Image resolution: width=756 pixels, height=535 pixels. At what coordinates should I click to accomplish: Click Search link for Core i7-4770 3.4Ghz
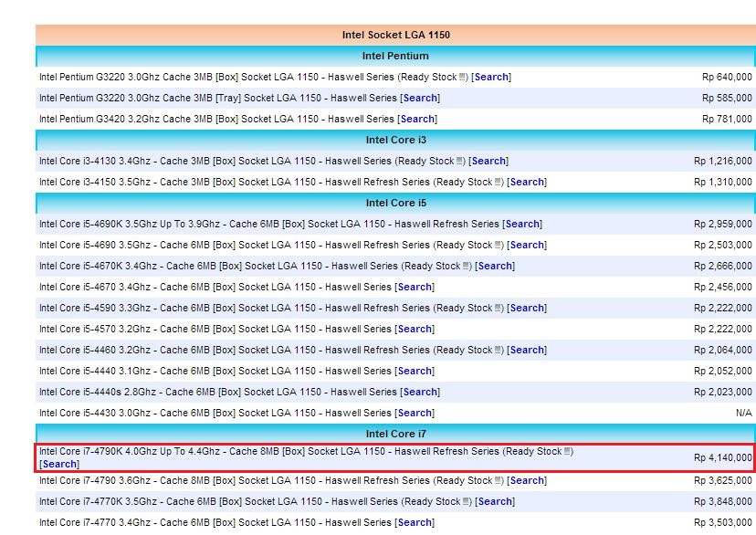(x=415, y=523)
